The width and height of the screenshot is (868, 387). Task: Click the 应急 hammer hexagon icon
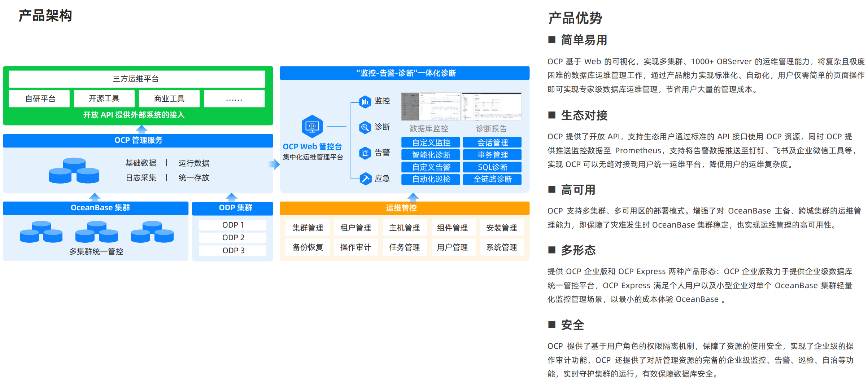pos(365,179)
